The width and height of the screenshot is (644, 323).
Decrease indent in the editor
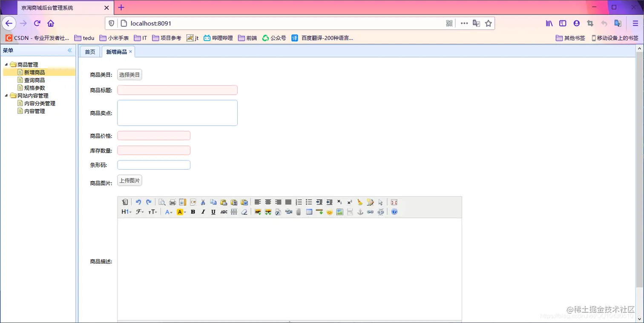click(329, 202)
